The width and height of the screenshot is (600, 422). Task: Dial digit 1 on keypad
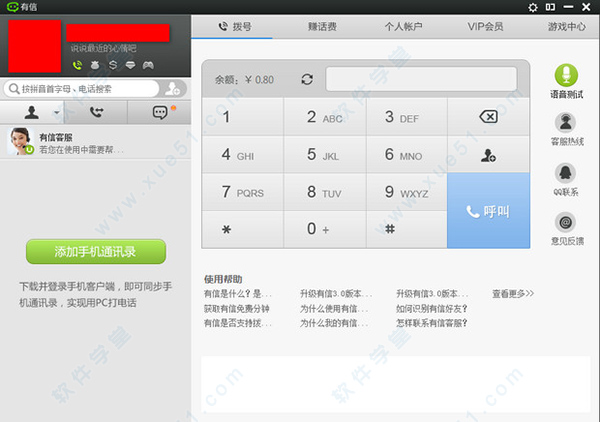243,117
